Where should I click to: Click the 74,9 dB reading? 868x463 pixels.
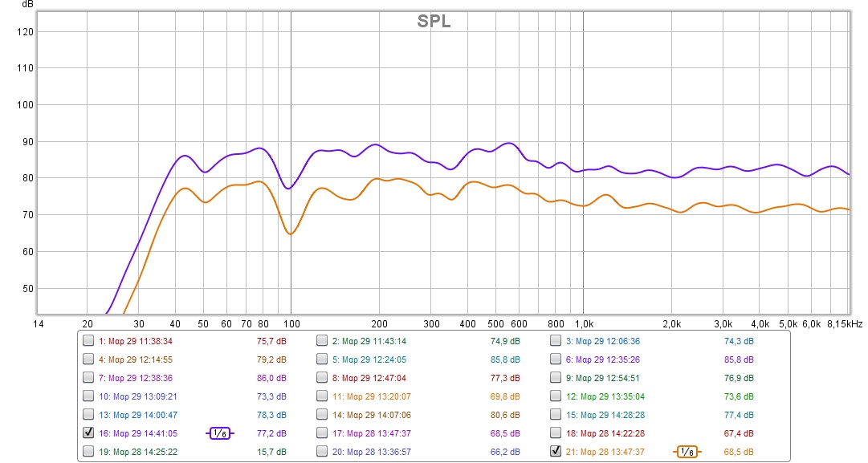pyautogui.click(x=505, y=341)
